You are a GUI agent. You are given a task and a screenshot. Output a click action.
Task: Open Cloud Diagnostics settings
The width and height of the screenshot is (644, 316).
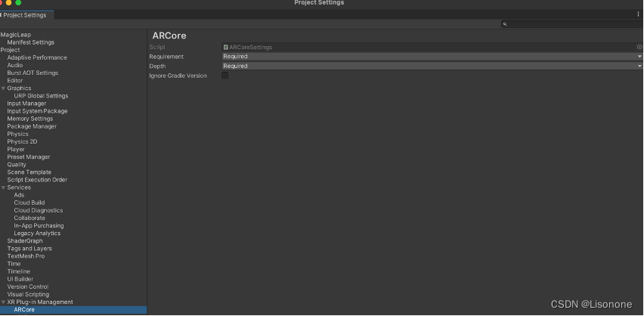[39, 211]
